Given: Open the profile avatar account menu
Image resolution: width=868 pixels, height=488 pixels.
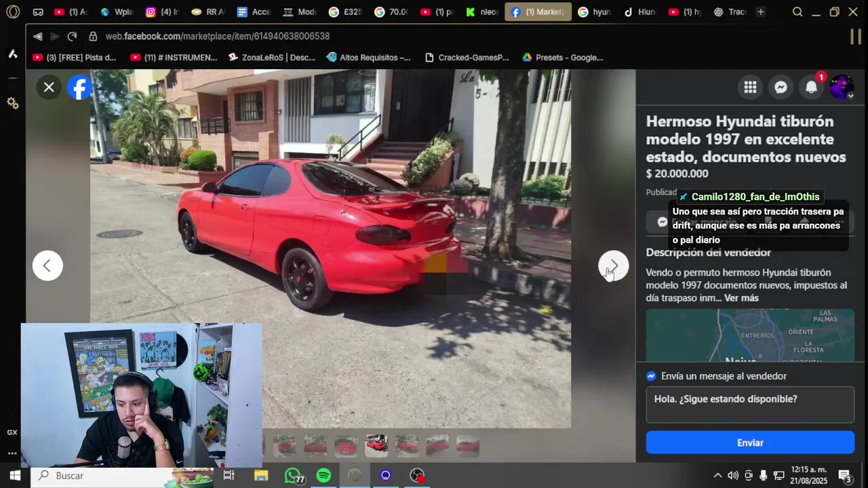Looking at the screenshot, I should click(x=842, y=87).
